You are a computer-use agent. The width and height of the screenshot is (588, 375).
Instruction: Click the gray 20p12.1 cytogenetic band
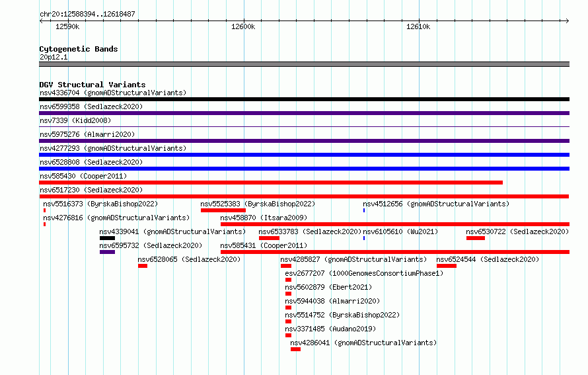(304, 64)
